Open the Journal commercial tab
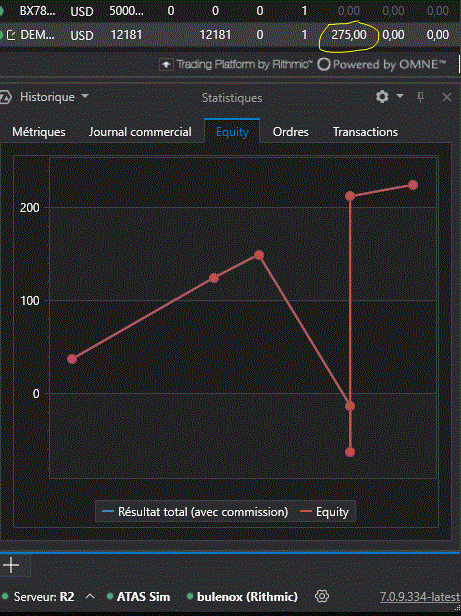This screenshot has height=616, width=461. coord(140,132)
